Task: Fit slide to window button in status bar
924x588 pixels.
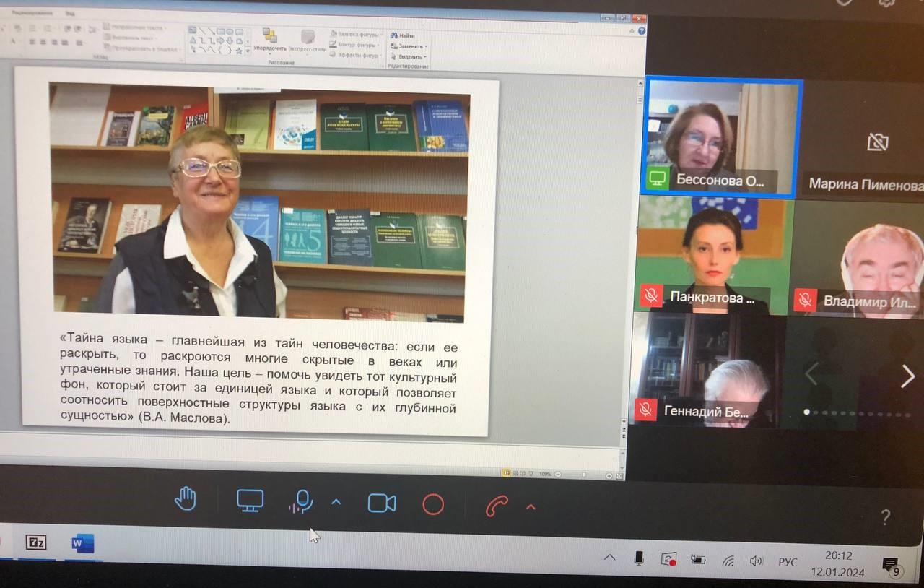Action: 619,476
